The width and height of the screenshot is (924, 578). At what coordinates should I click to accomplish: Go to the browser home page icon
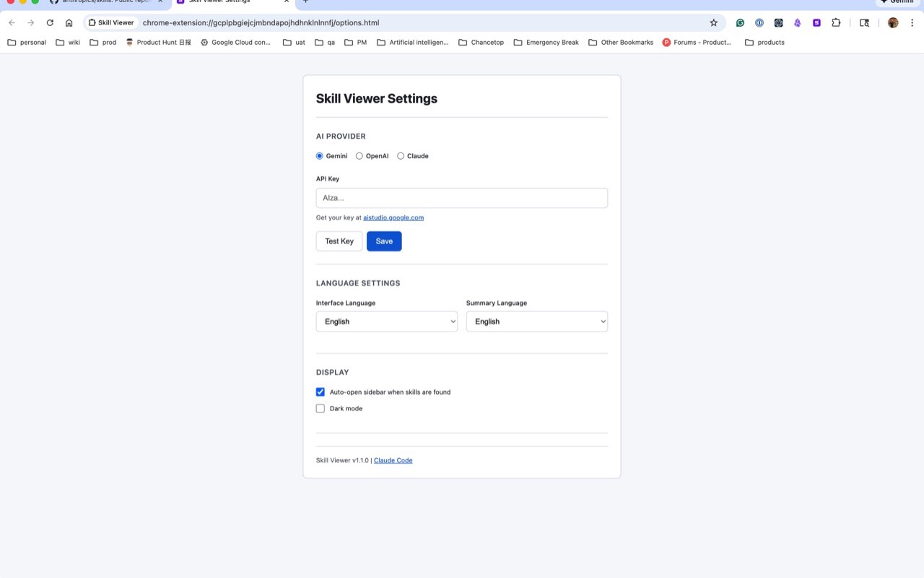(x=69, y=22)
